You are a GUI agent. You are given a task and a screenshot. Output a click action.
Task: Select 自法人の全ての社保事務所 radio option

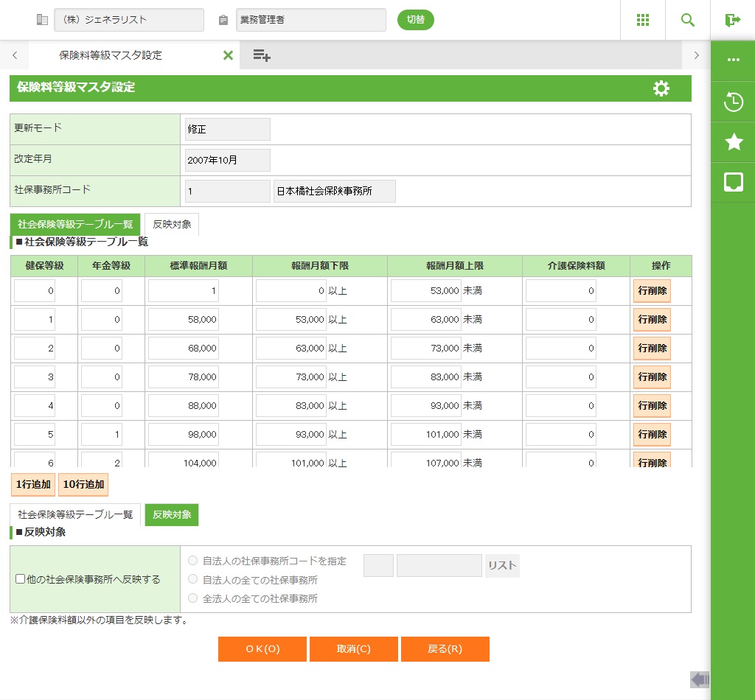tap(193, 579)
